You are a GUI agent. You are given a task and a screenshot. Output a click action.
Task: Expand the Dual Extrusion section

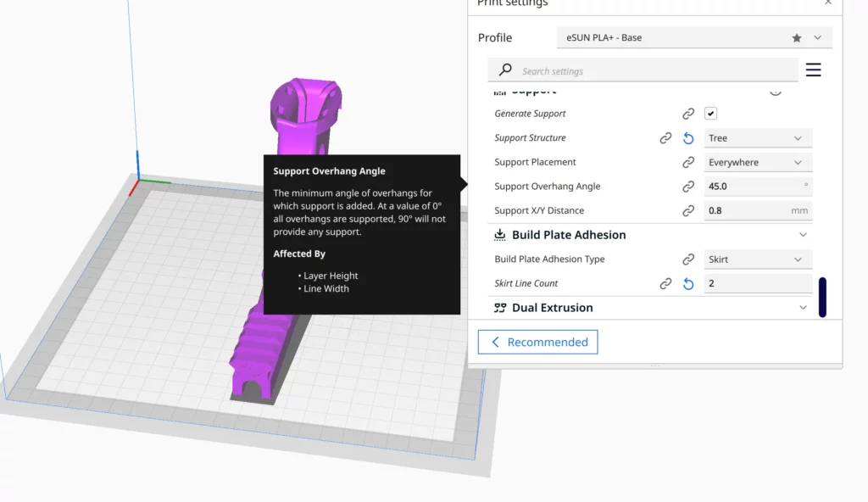(803, 308)
